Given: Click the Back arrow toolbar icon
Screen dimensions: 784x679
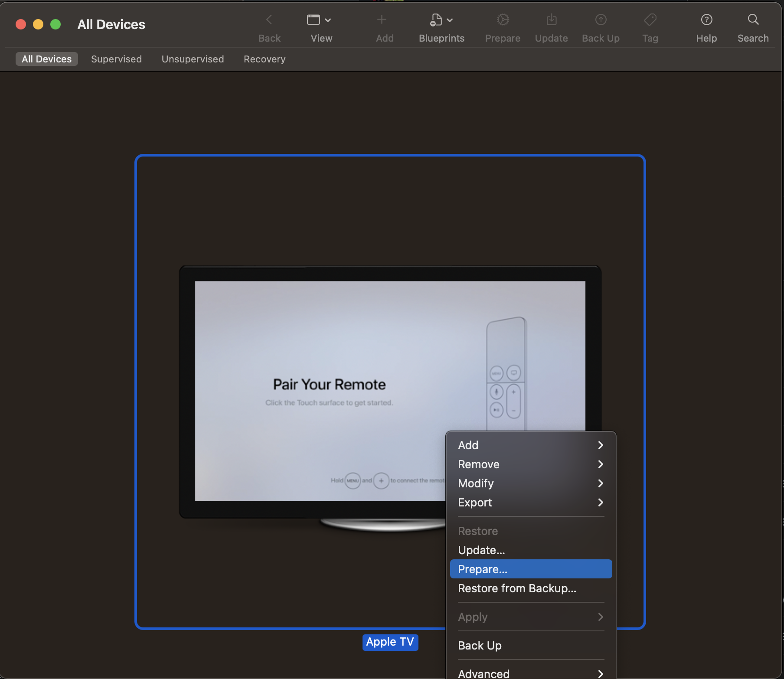Looking at the screenshot, I should [x=269, y=20].
